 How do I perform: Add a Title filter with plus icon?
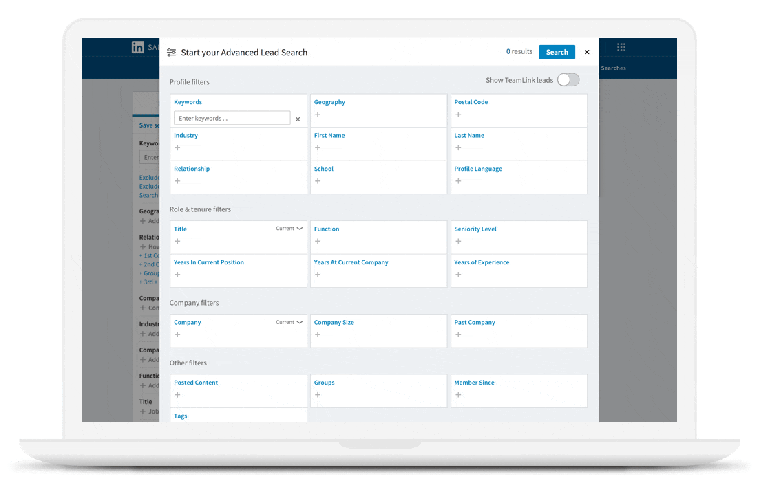177,241
